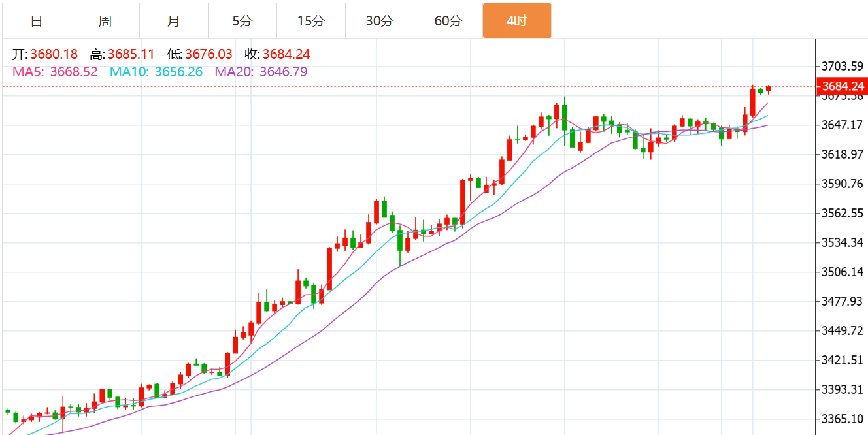
Task: Click the red current price tag 3684.24
Action: 843,86
